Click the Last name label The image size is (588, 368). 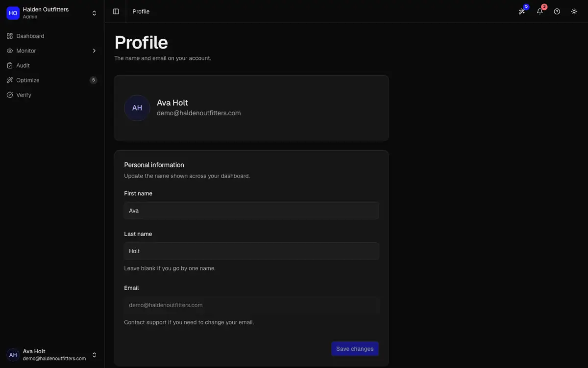[x=138, y=234]
